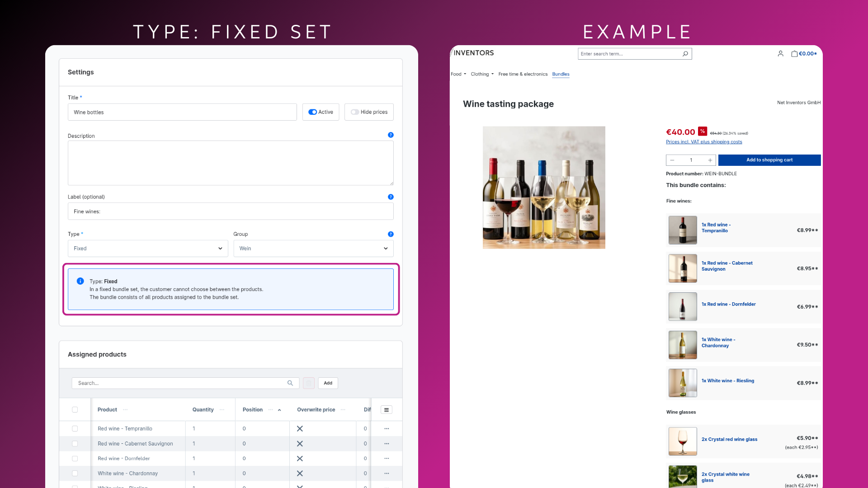Toggle the Active switch
The width and height of the screenshot is (868, 488).
(x=313, y=112)
